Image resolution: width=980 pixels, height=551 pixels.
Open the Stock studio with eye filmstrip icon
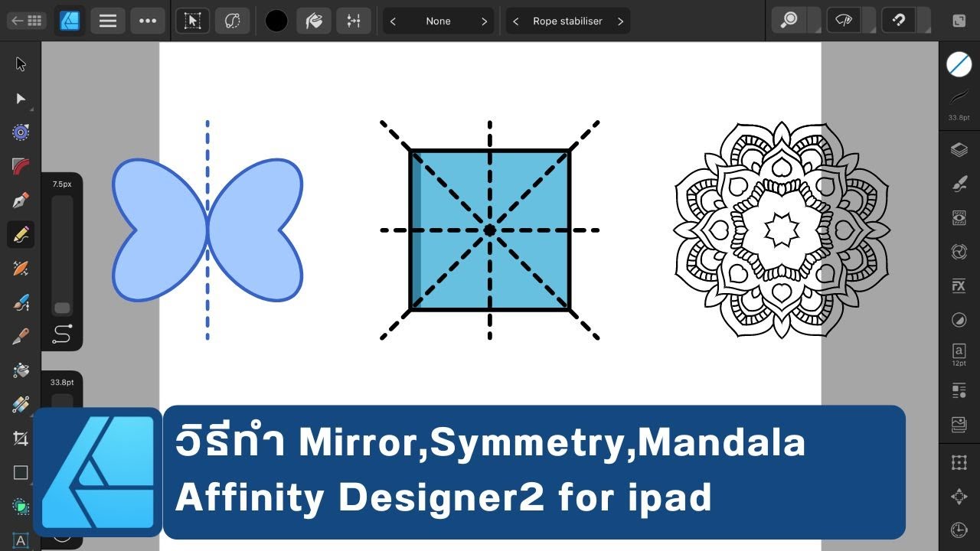tap(959, 218)
